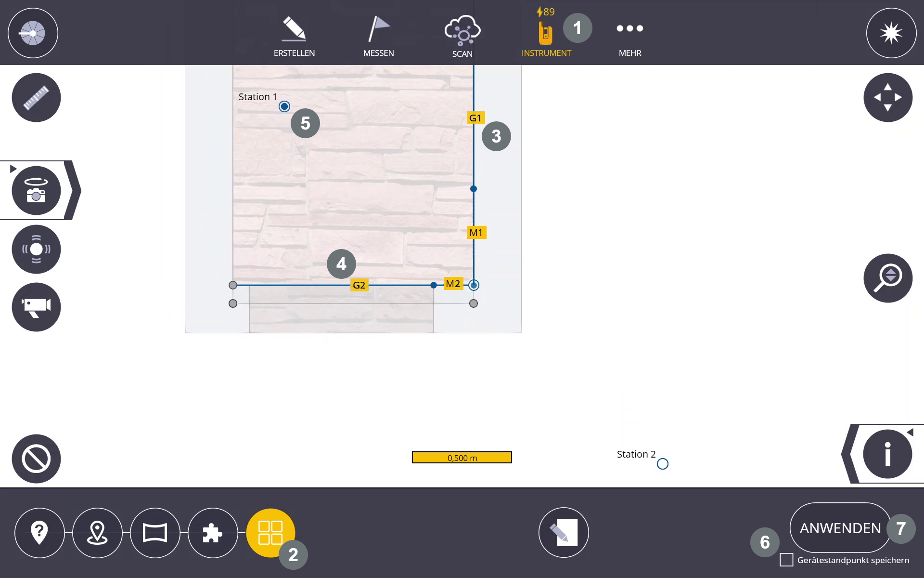The height and width of the screenshot is (578, 924).
Task: Open the MESSEN menu
Action: (x=378, y=37)
